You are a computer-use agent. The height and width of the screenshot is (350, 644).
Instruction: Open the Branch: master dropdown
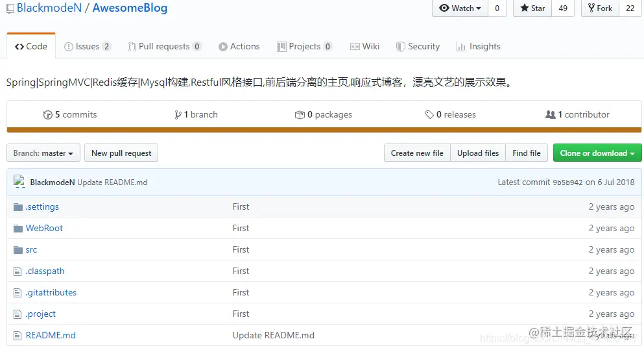point(43,153)
